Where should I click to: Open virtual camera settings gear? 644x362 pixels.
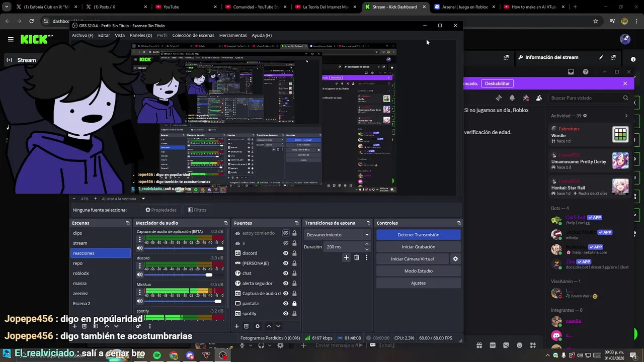(x=455, y=259)
